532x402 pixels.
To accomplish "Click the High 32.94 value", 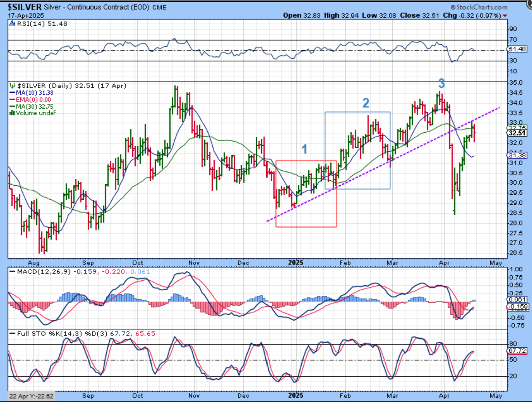I will pos(342,16).
